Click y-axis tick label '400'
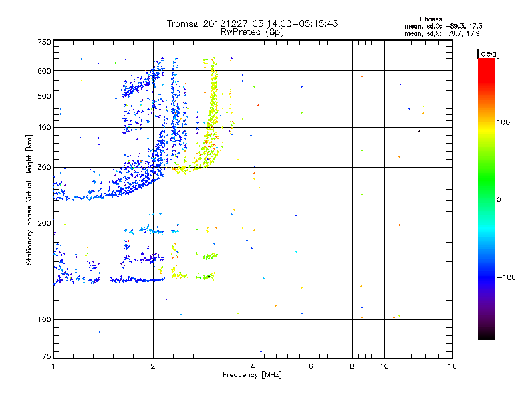The width and height of the screenshot is (532, 399). (45, 127)
